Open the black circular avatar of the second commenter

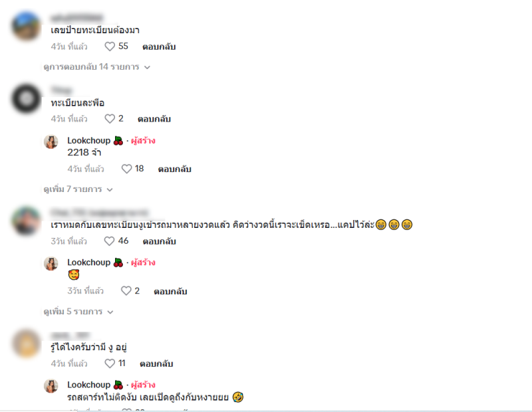coord(27,98)
